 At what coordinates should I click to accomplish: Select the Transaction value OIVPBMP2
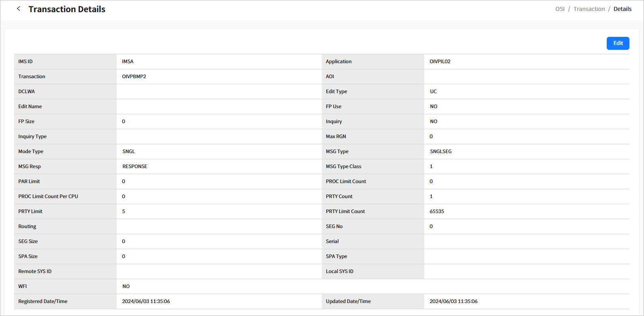[134, 77]
